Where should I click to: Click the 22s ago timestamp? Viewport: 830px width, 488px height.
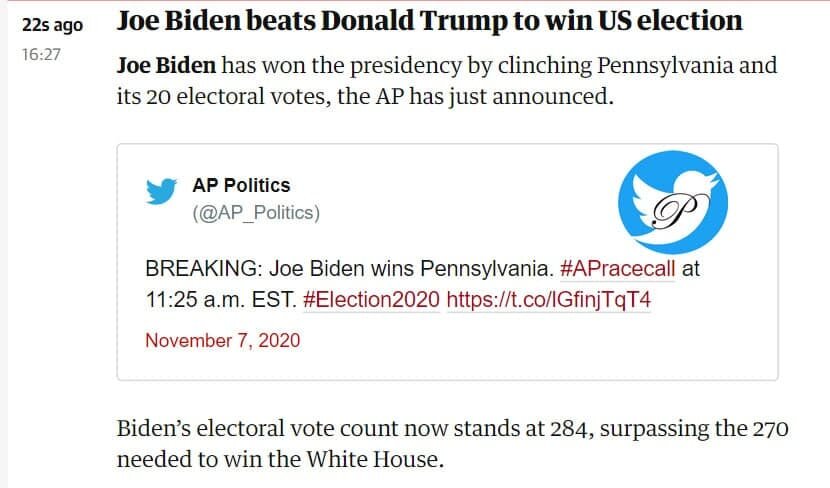pyautogui.click(x=52, y=25)
